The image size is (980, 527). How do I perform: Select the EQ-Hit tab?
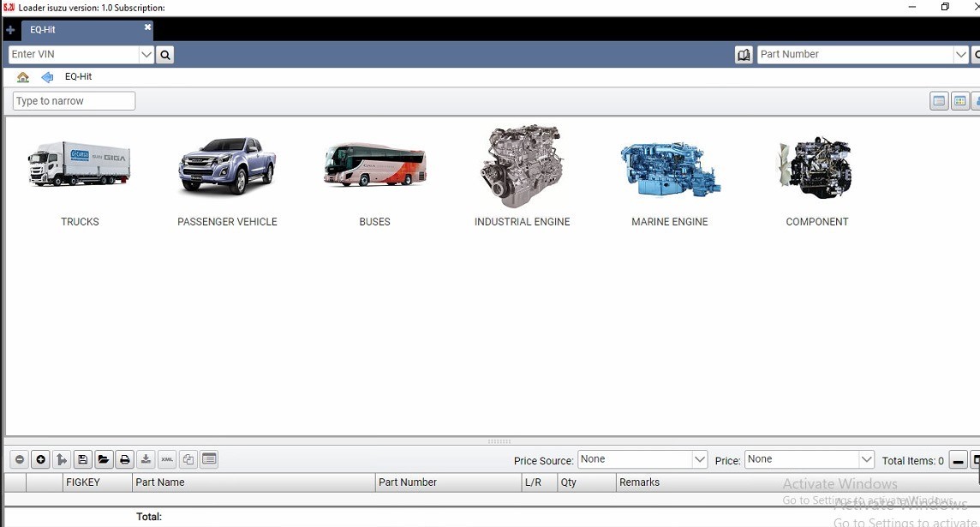tap(87, 29)
